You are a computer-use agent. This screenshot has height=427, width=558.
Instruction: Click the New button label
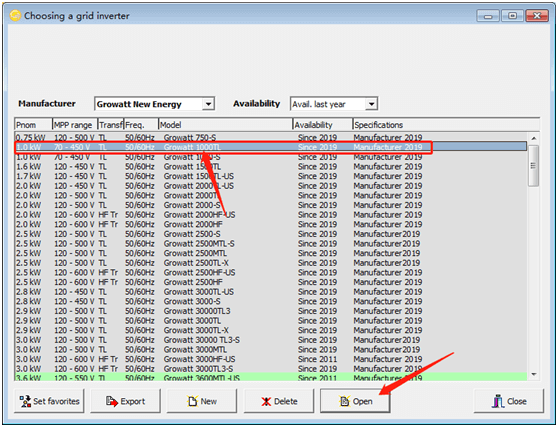click(x=209, y=401)
